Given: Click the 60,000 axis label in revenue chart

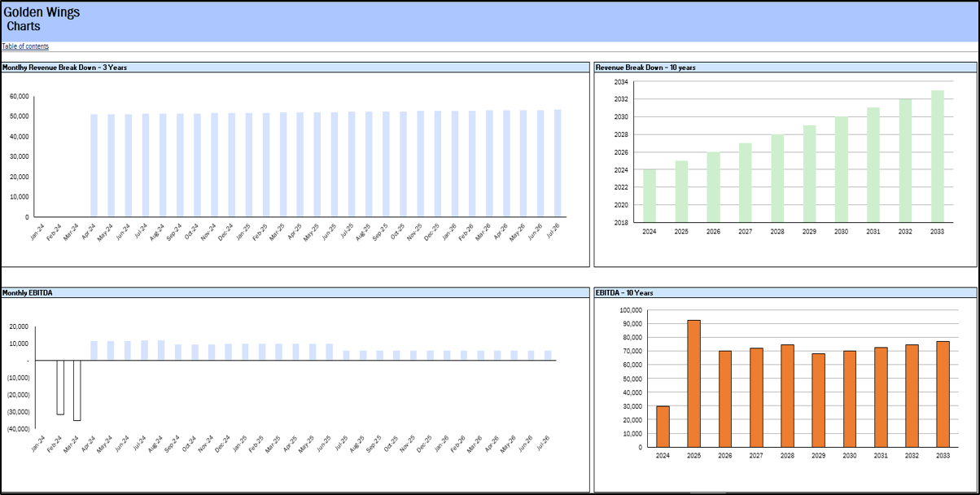Looking at the screenshot, I should pos(20,96).
